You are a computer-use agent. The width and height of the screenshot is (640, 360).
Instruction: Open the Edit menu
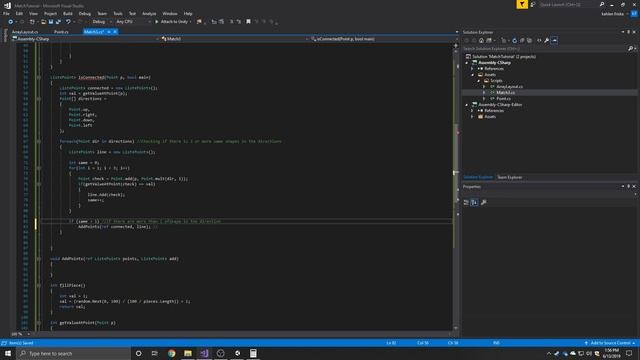19,13
